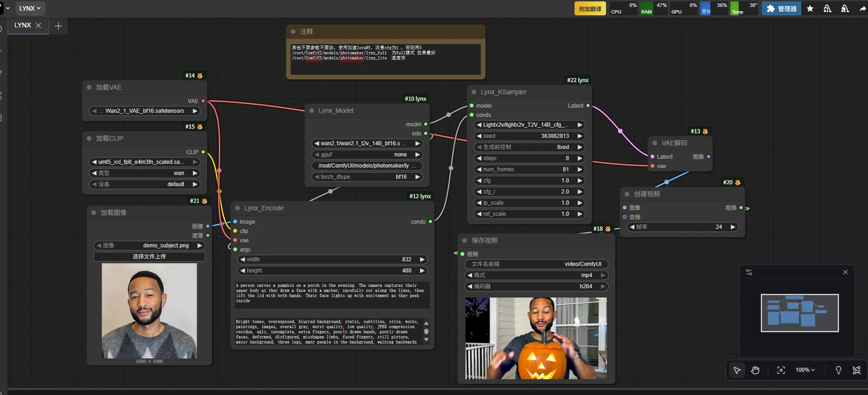Increase cfg_i using its right arrow
The image size is (868, 395).
pyautogui.click(x=580, y=192)
